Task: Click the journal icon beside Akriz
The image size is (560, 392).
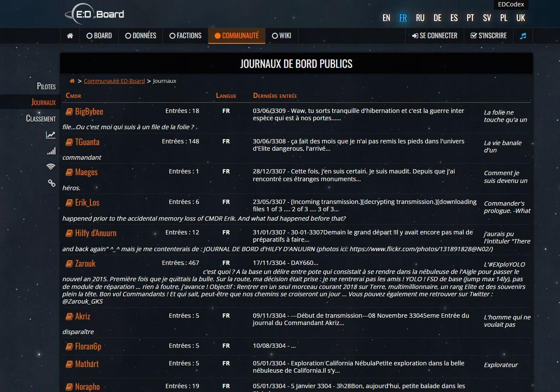Action: pyautogui.click(x=69, y=316)
